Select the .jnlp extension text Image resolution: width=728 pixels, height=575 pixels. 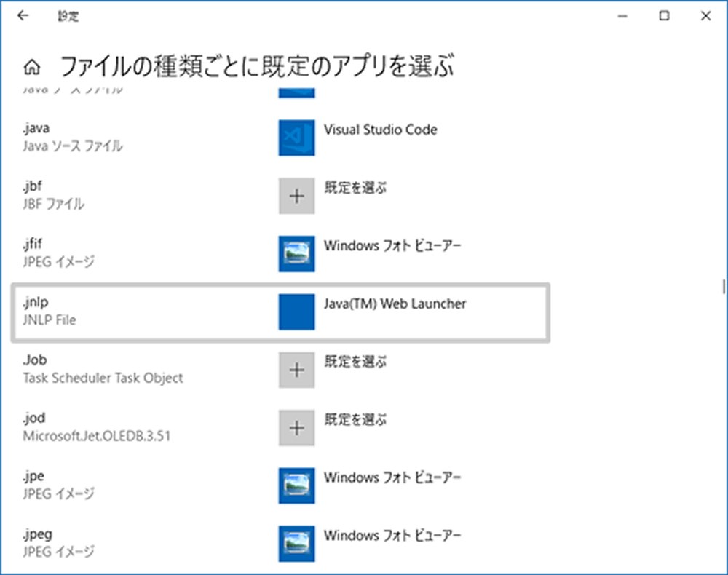[x=35, y=302]
